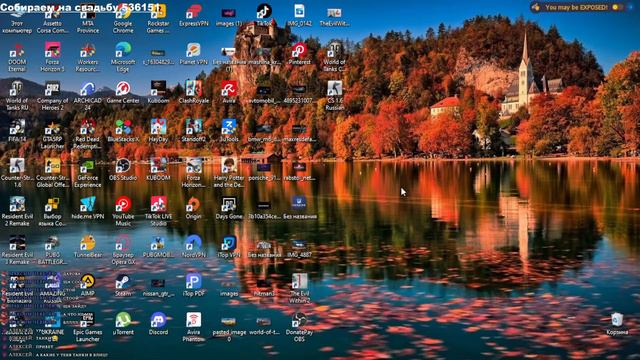The image size is (640, 360).
Task: Open the GTA5RP Launcher icon
Action: pyautogui.click(x=53, y=135)
